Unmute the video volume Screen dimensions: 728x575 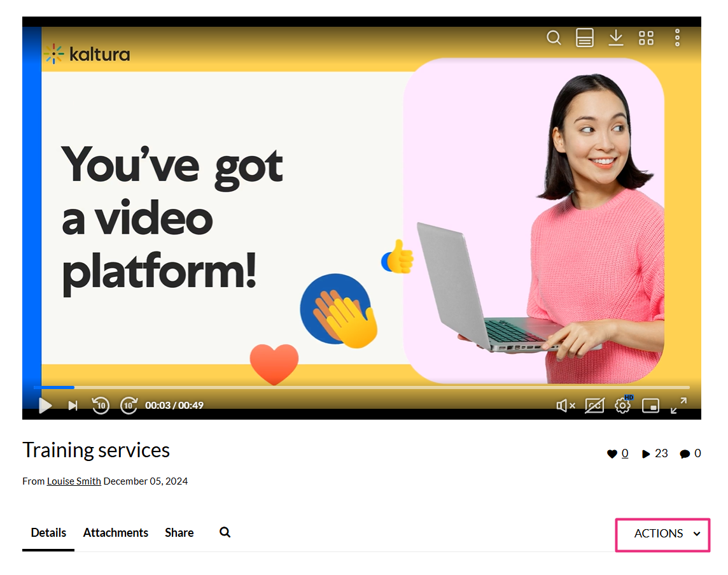(x=566, y=406)
